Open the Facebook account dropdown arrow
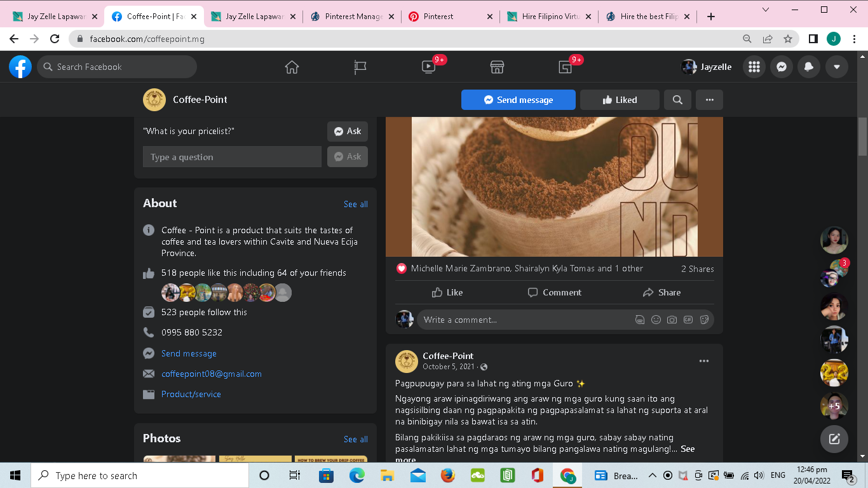Viewport: 868px width, 488px height. (837, 67)
